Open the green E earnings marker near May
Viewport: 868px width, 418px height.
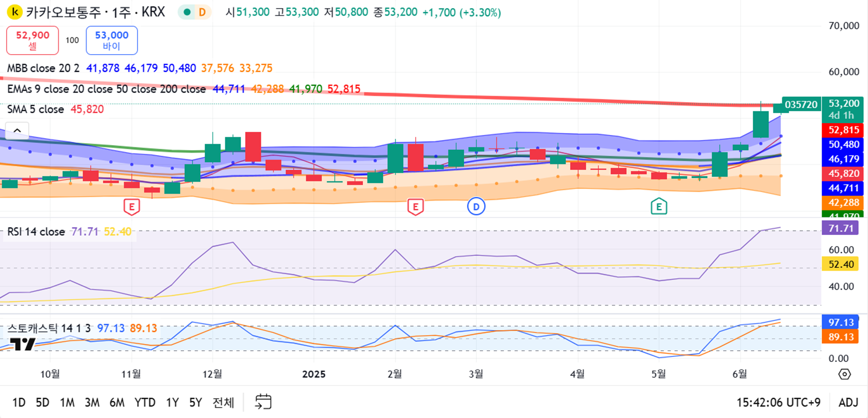click(x=659, y=207)
